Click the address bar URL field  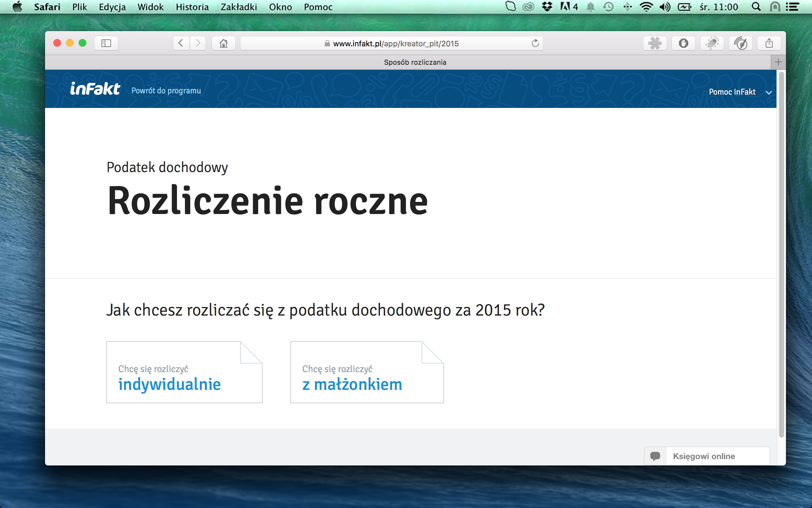pyautogui.click(x=392, y=43)
